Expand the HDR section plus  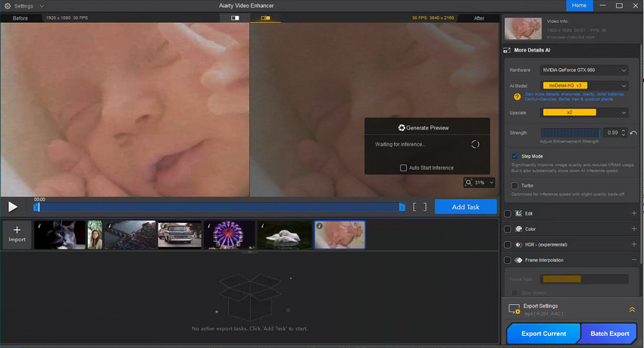633,244
